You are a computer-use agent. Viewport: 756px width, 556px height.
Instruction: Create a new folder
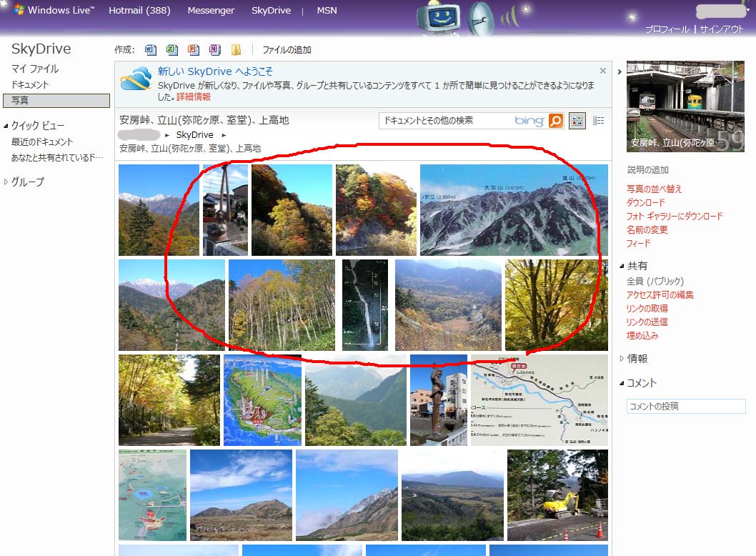[236, 50]
